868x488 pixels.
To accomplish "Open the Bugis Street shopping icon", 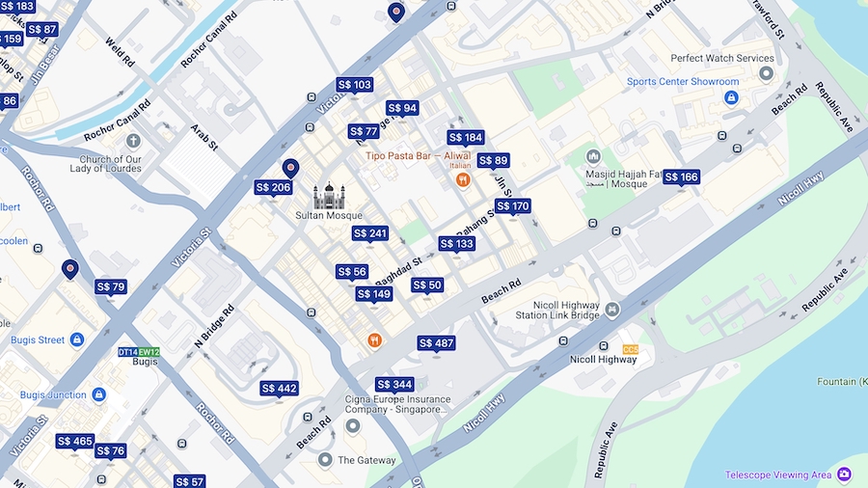I will pos(77,339).
